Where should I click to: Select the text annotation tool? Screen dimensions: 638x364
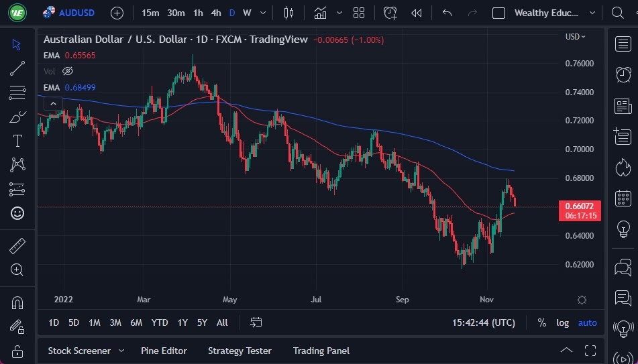pos(17,141)
